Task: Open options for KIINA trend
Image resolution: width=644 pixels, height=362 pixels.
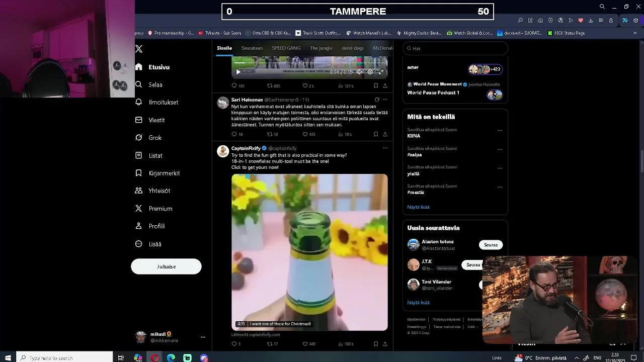Action: (500, 130)
